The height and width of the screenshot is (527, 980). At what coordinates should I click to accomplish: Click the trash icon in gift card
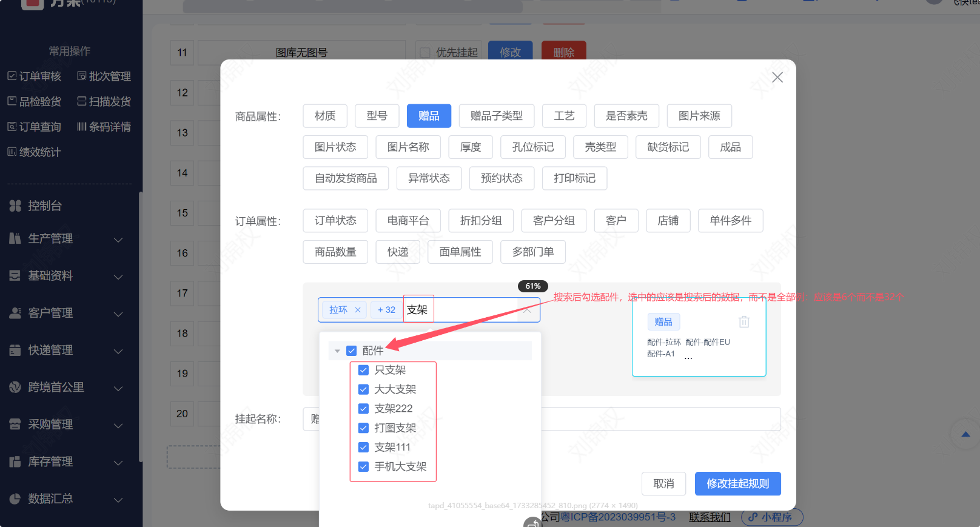click(744, 322)
